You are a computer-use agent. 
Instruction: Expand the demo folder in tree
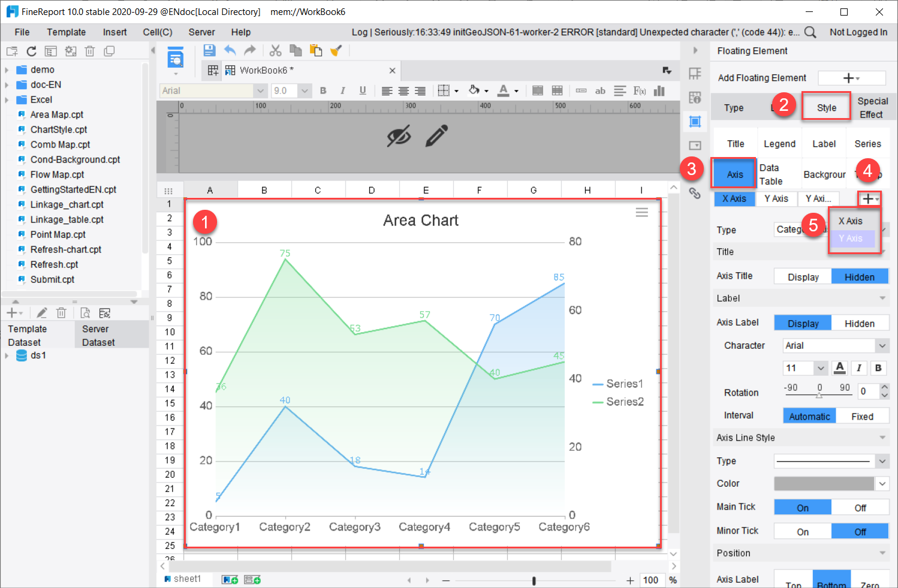[x=7, y=70]
